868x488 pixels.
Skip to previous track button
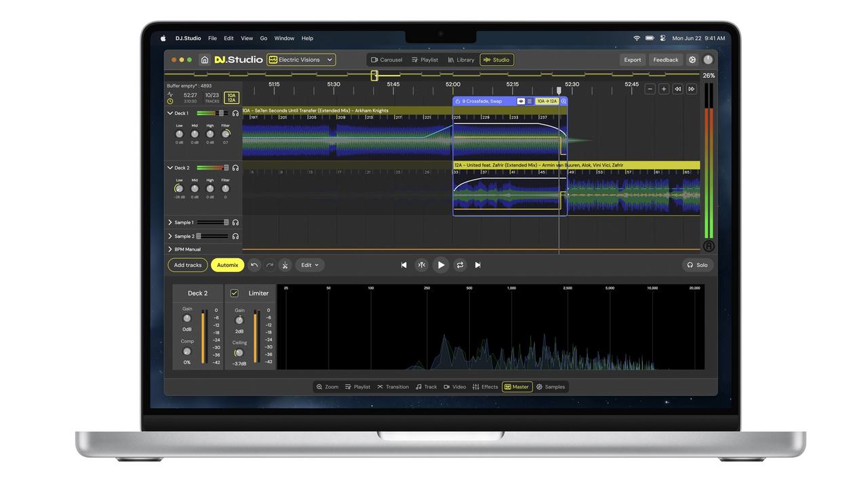coord(403,265)
